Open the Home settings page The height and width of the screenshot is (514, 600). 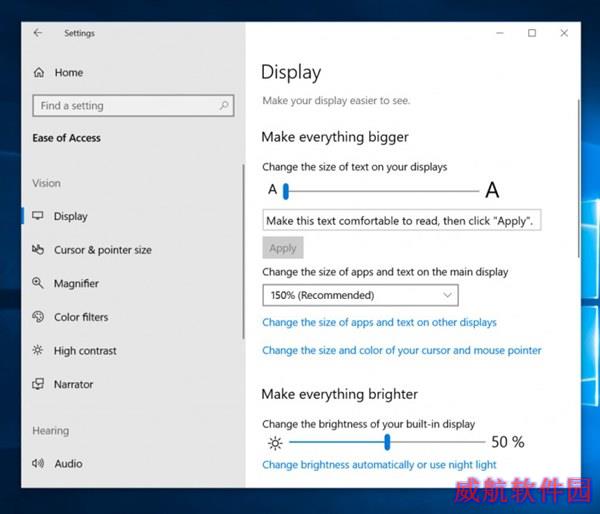tap(69, 72)
